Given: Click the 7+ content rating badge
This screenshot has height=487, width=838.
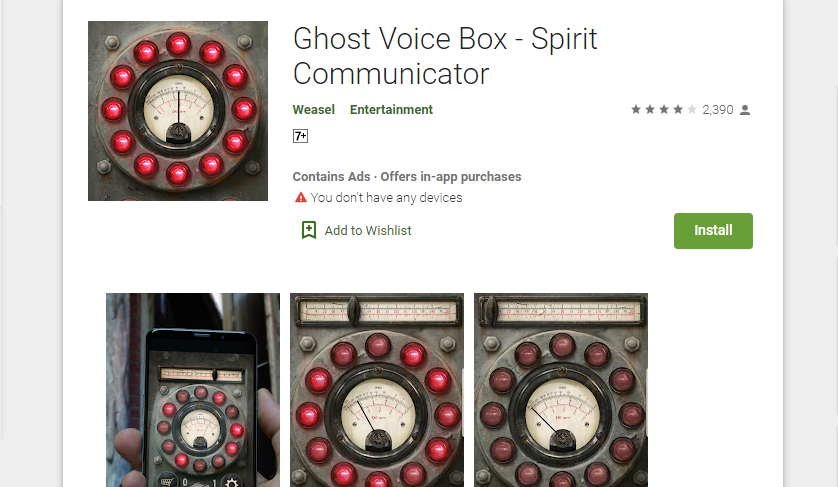Looking at the screenshot, I should (x=300, y=136).
